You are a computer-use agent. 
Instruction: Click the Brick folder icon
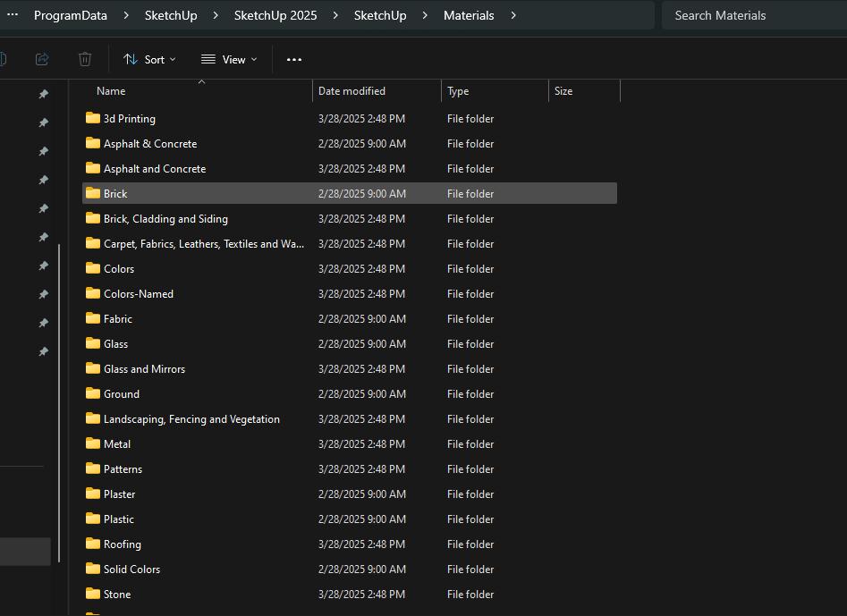click(93, 193)
